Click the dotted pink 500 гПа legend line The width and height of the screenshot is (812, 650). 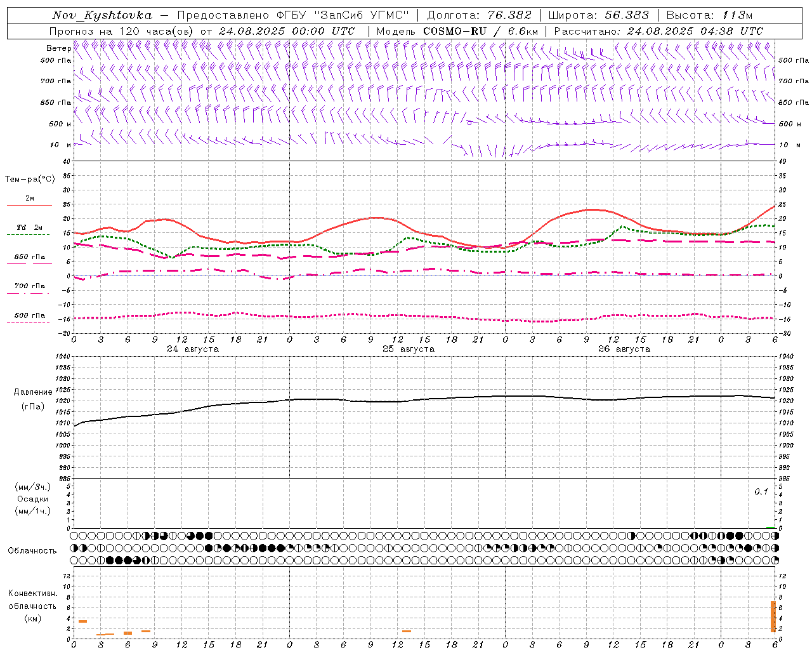coord(28,322)
